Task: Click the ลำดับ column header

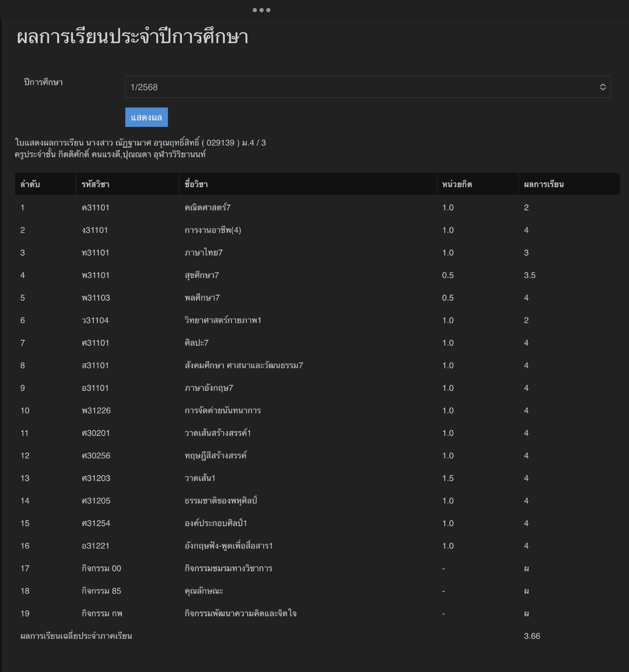Action: click(30, 184)
